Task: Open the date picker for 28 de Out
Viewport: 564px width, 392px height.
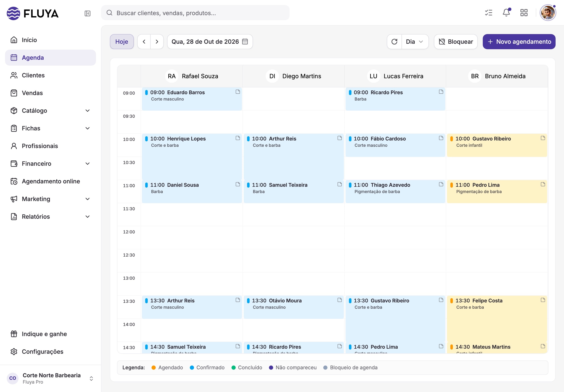Action: 210,42
